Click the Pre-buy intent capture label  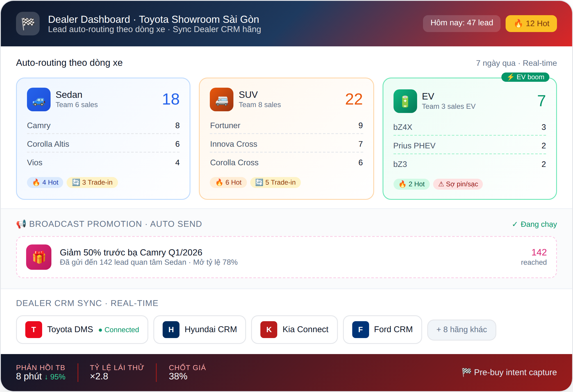(515, 372)
